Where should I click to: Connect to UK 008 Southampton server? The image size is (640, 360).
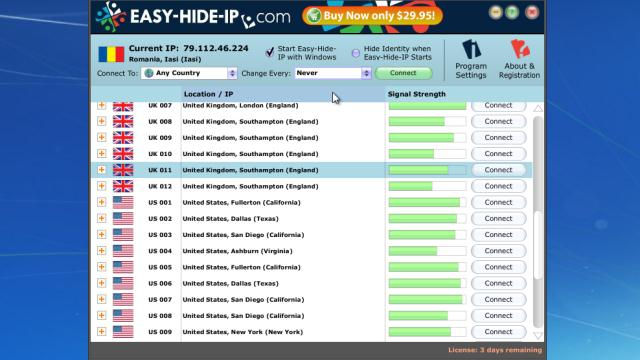(498, 121)
